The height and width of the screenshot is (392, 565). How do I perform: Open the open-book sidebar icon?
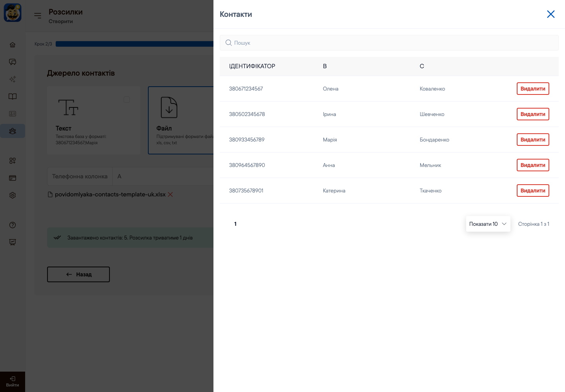(13, 96)
